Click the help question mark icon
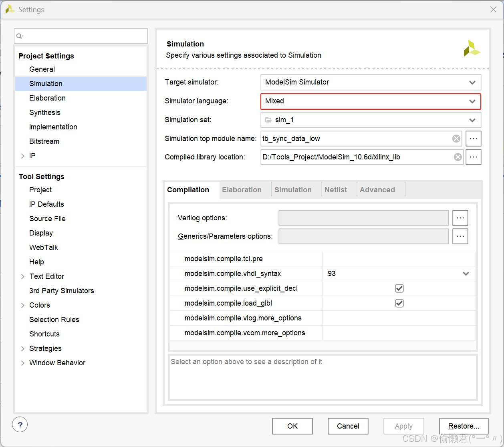 point(20,424)
